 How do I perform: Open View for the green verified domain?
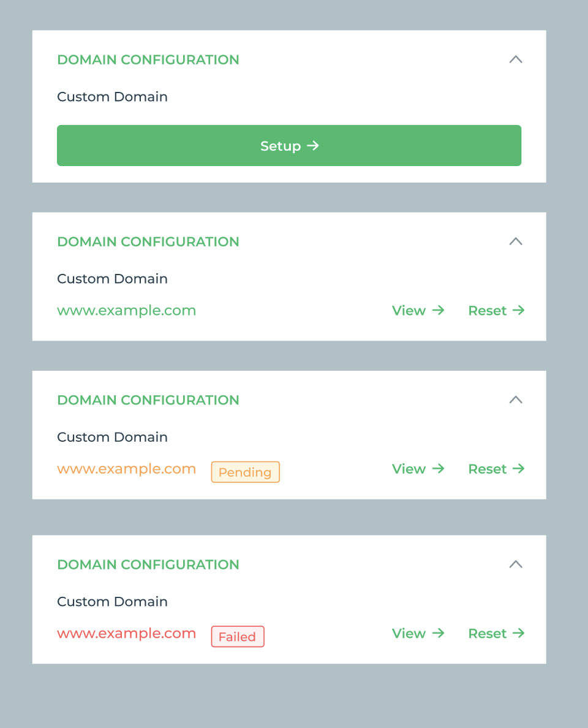(418, 310)
